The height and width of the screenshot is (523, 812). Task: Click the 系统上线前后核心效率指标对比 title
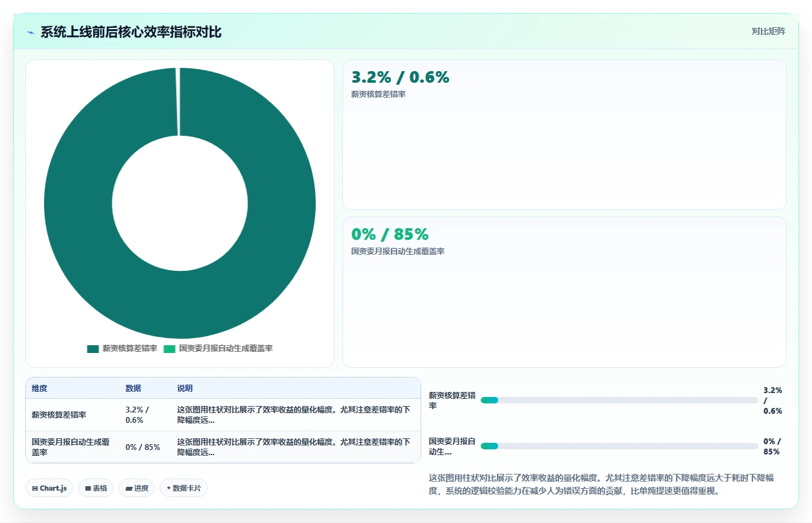click(131, 32)
